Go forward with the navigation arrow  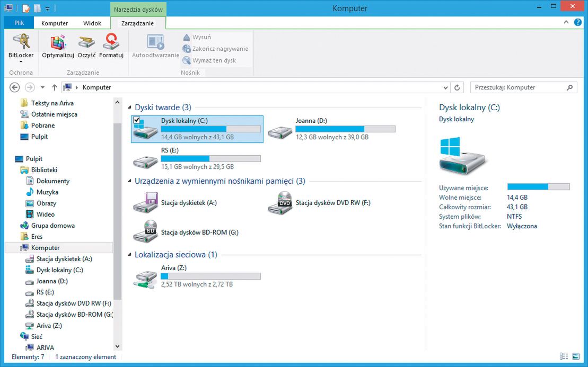click(30, 87)
